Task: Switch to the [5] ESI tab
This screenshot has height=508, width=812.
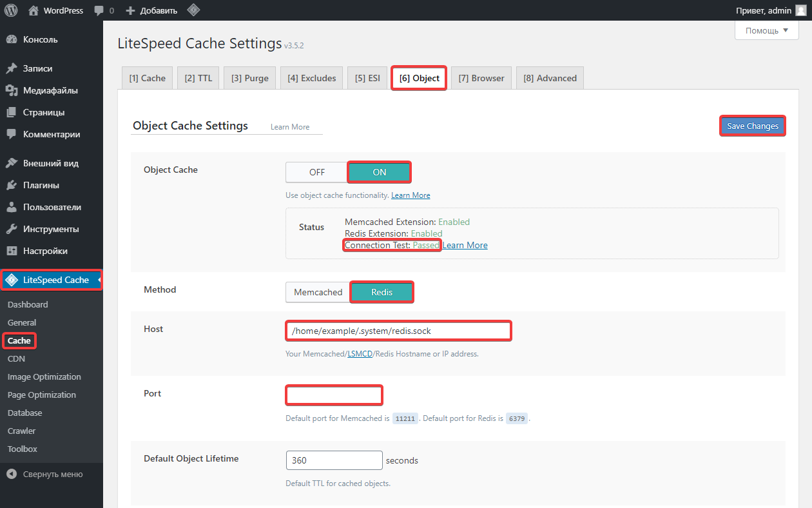Action: 367,78
